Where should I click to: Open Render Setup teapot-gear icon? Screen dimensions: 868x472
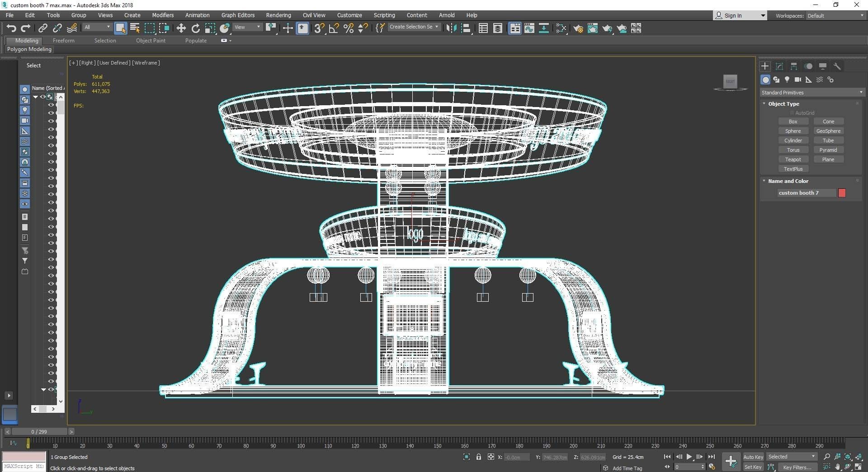(x=578, y=28)
